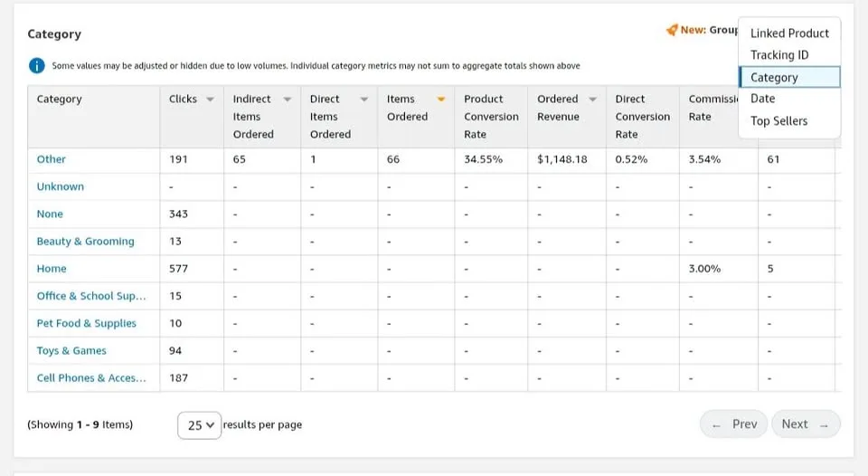The height and width of the screenshot is (476, 868).
Task: Open the Home category link
Action: tap(52, 269)
